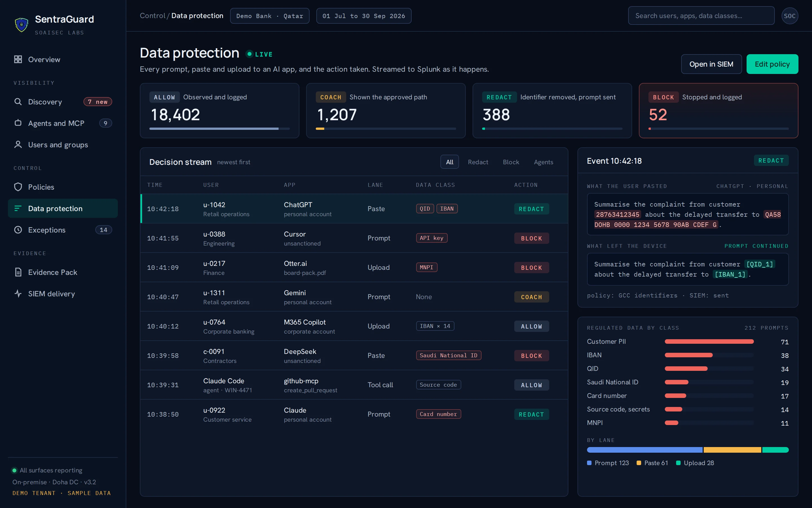812x508 pixels.
Task: Select the Claude Code github-mcp row
Action: 354,385
